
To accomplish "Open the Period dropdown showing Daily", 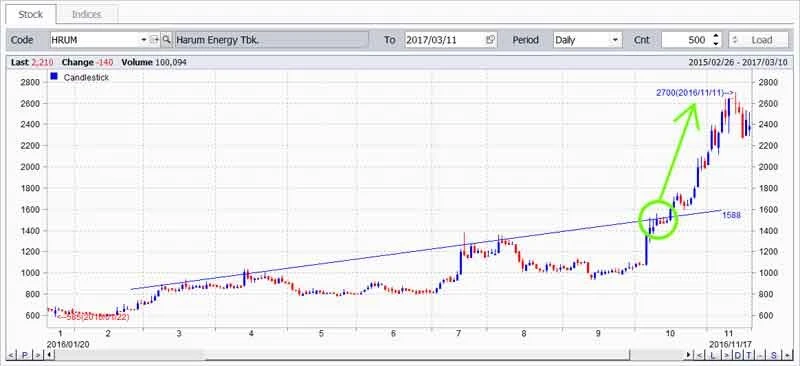I will coord(588,40).
